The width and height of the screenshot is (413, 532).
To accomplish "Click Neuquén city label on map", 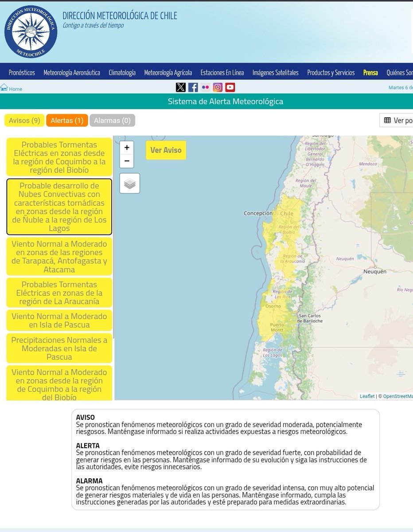I will (375, 271).
